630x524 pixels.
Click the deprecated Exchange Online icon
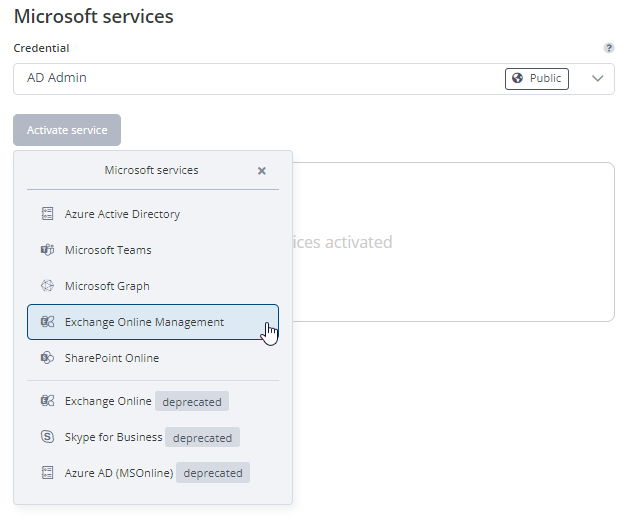[47, 401]
